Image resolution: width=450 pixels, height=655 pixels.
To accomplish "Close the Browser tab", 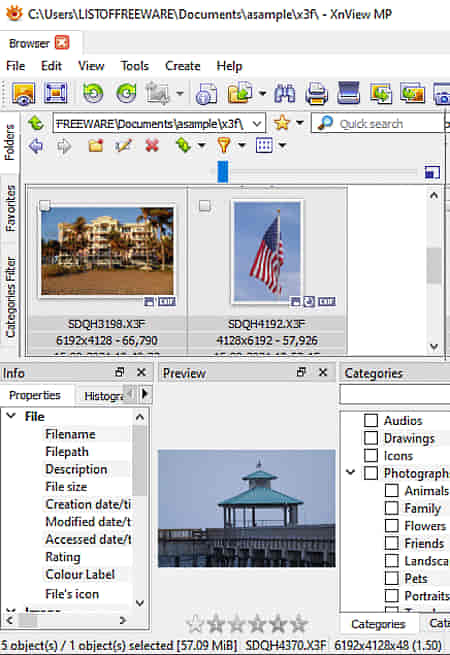I will [x=62, y=43].
